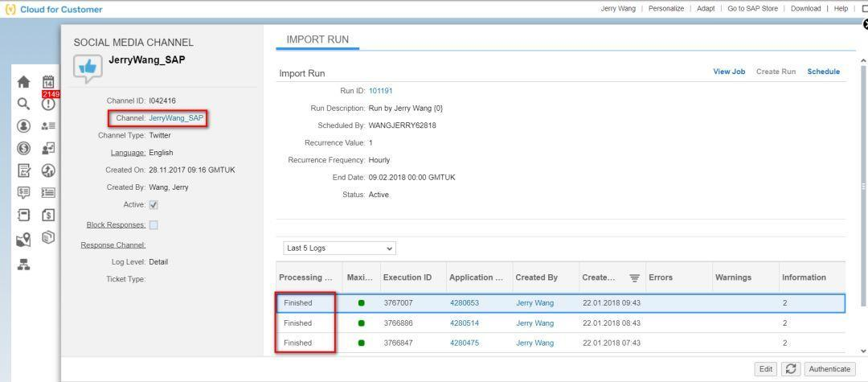Select the IMPORT RUN tab
868x382 pixels.
point(317,39)
